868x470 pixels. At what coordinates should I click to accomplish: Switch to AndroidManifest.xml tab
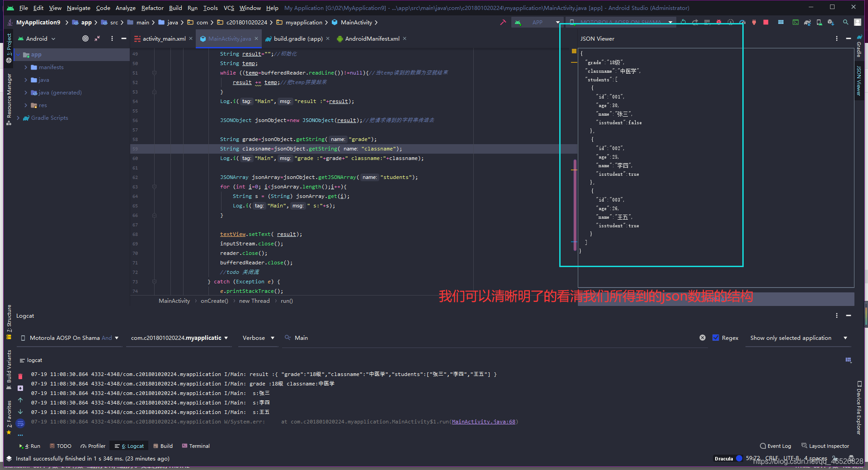[x=372, y=38]
